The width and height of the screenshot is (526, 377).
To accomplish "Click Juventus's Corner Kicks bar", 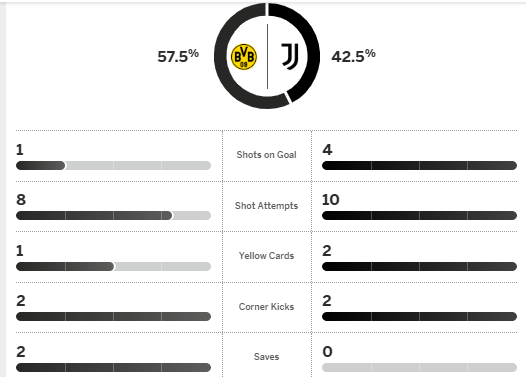I will tap(419, 316).
